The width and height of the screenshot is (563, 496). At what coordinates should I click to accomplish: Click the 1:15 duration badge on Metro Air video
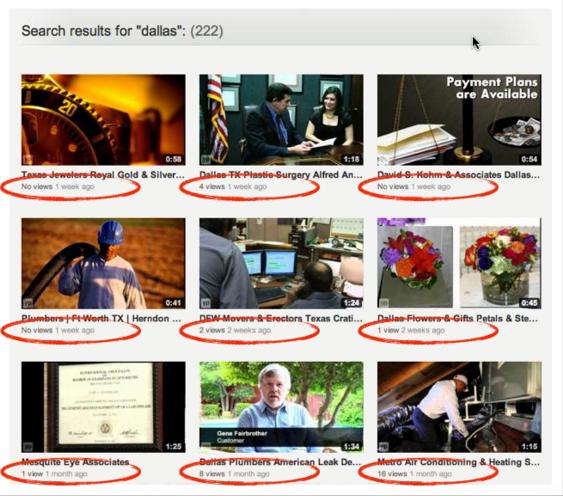click(530, 446)
